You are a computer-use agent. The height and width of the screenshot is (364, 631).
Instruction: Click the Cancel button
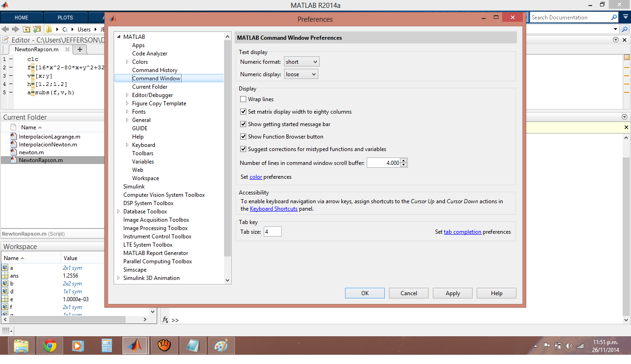click(409, 293)
